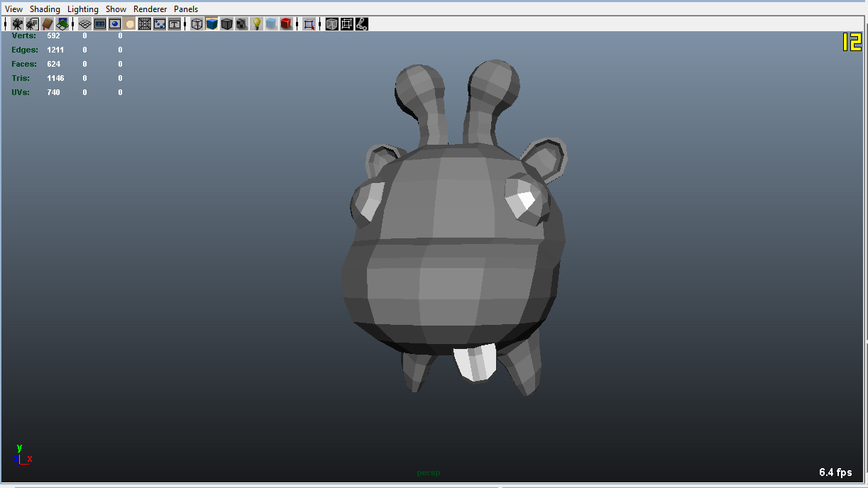
Task: Toggle the grid display
Action: click(84, 23)
